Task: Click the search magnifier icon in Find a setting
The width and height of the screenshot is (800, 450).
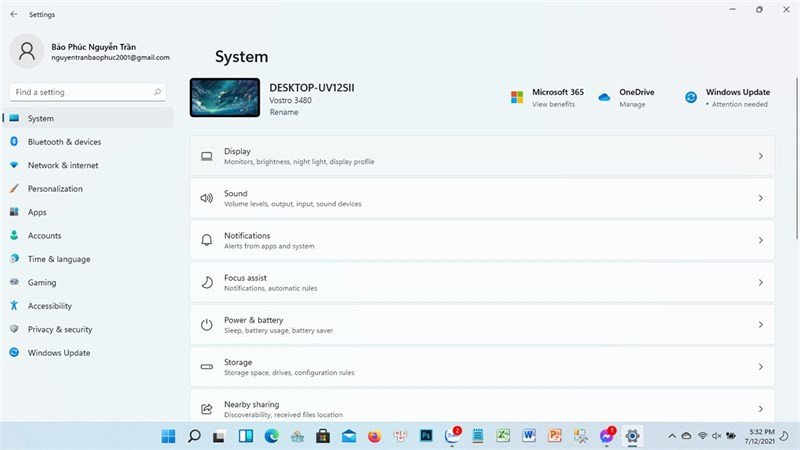Action: [157, 92]
